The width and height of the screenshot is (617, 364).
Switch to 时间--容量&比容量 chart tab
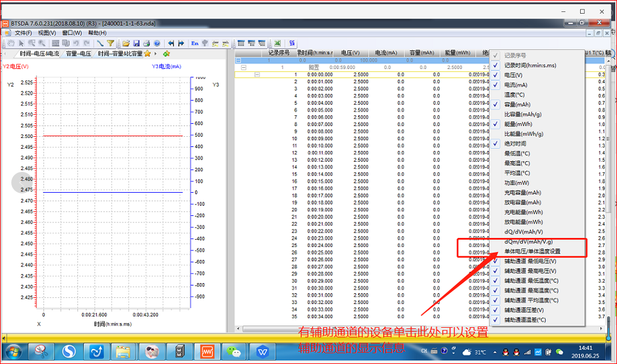point(120,54)
